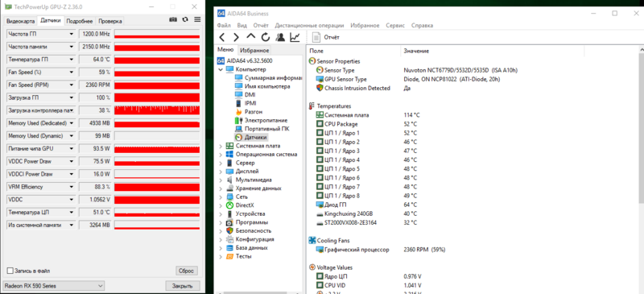The image size is (644, 294).
Task: Open the Сервис menu
Action: point(395,25)
